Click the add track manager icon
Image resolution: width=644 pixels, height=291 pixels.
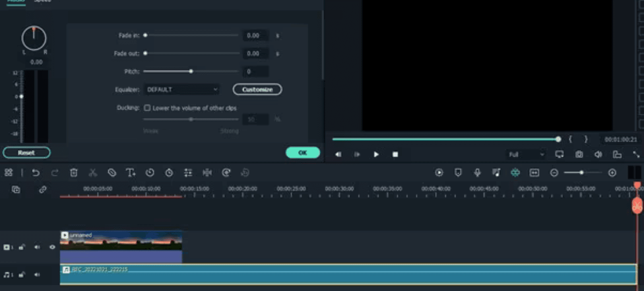click(16, 190)
